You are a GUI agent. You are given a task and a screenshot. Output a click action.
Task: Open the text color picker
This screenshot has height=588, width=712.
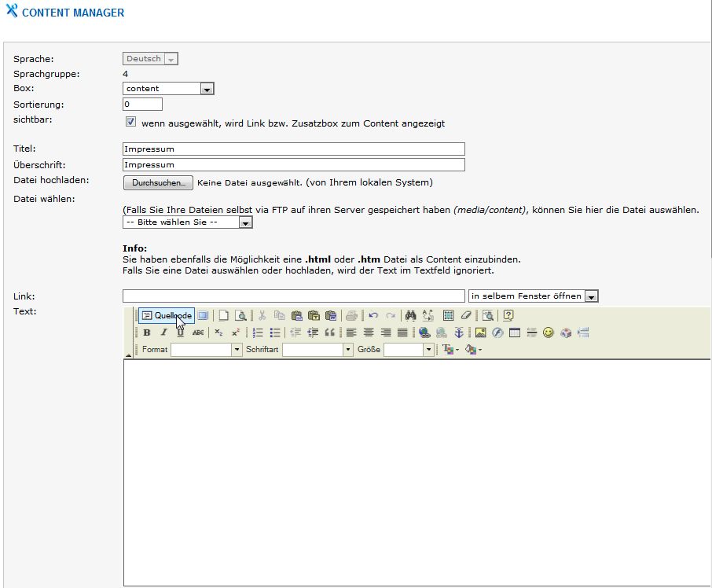point(450,350)
